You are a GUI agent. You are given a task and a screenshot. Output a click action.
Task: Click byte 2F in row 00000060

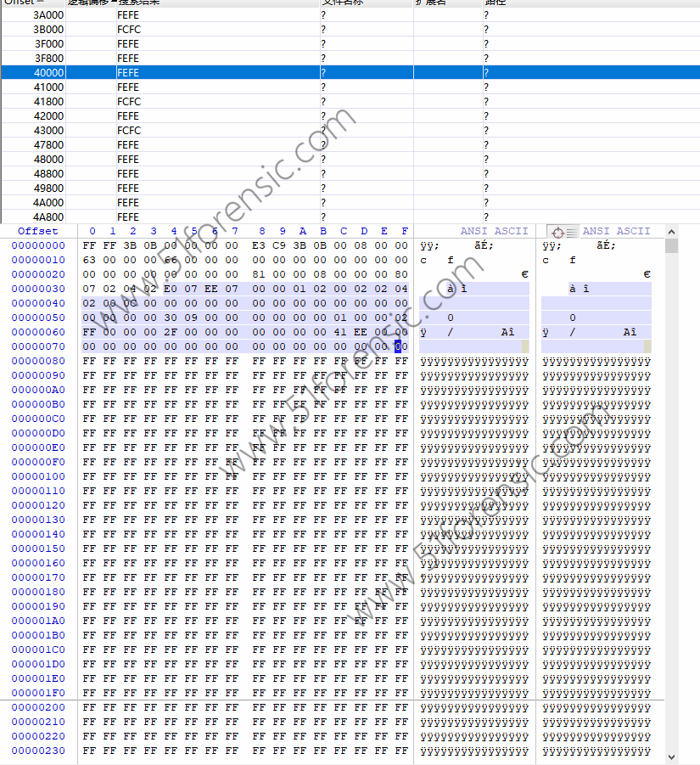(x=171, y=332)
